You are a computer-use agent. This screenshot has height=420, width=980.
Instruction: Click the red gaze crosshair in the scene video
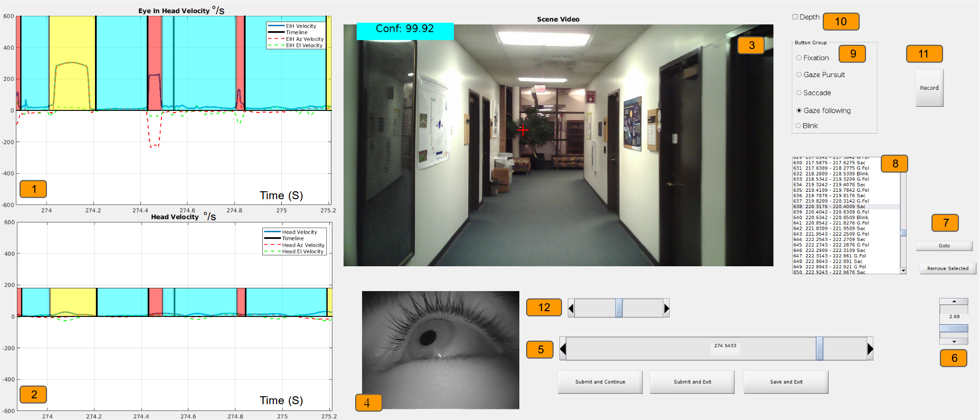coord(523,129)
